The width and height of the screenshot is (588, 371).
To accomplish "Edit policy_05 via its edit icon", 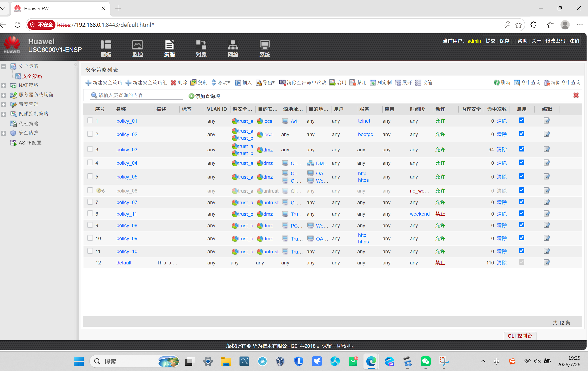I will tap(547, 176).
